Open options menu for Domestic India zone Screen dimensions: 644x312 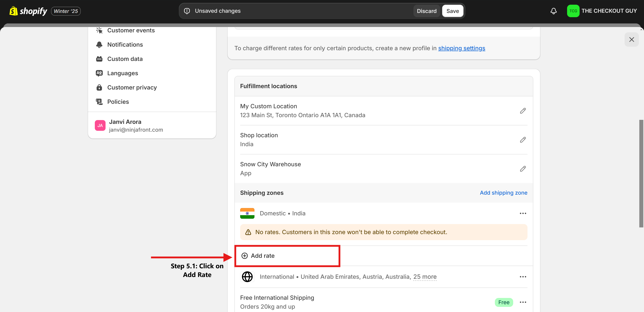523,213
